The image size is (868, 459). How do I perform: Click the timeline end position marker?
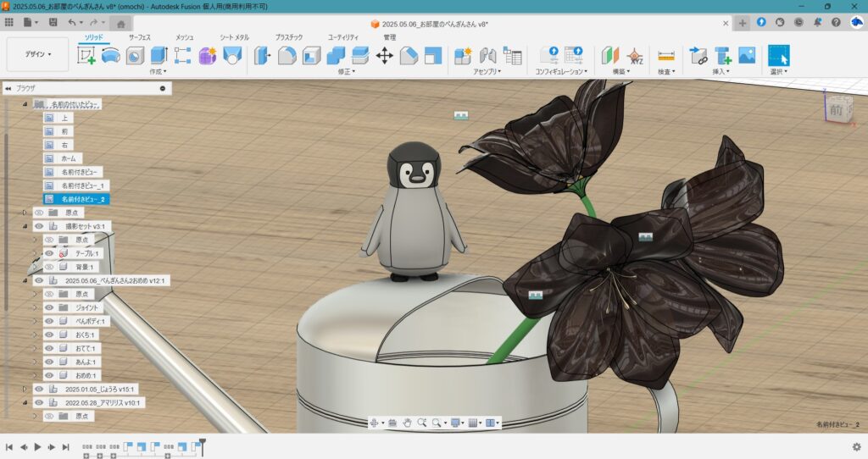pyautogui.click(x=203, y=442)
